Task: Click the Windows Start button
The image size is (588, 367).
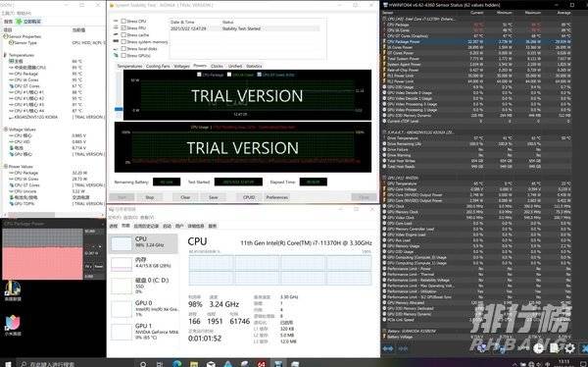Action: [8, 364]
